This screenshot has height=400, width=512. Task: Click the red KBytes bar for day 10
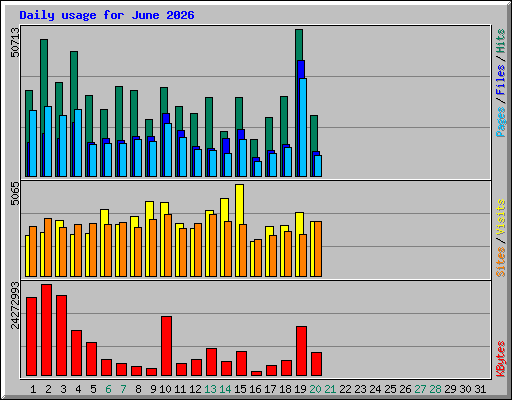[x=166, y=346]
